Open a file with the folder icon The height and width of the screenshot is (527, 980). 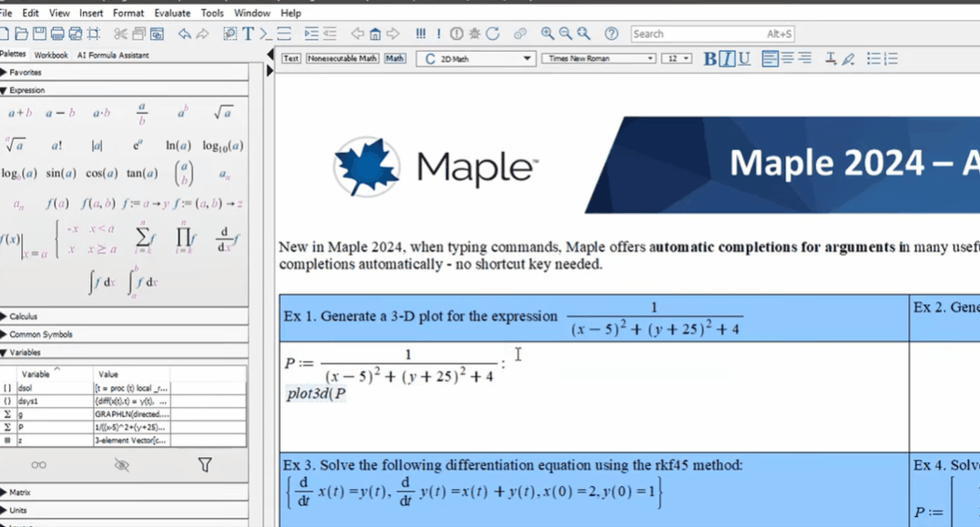tap(21, 34)
